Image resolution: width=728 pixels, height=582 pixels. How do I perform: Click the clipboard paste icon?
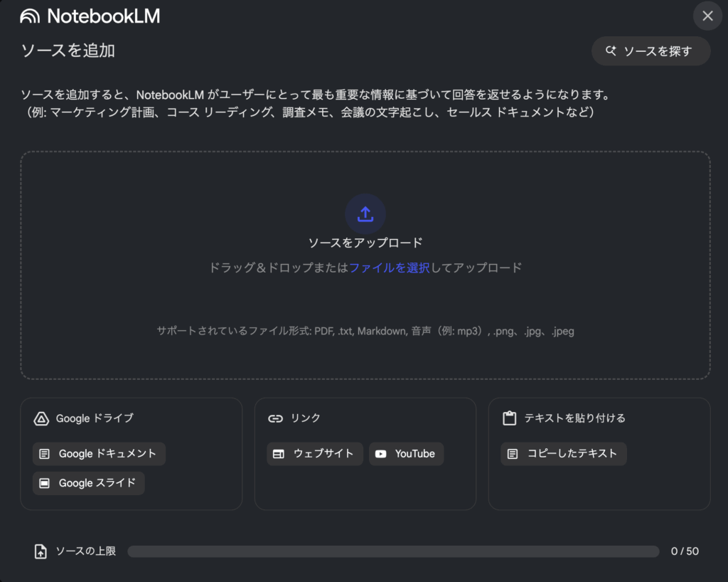click(x=509, y=418)
